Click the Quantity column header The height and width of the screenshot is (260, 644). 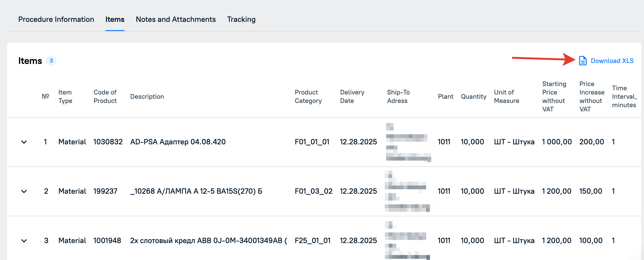pos(473,97)
